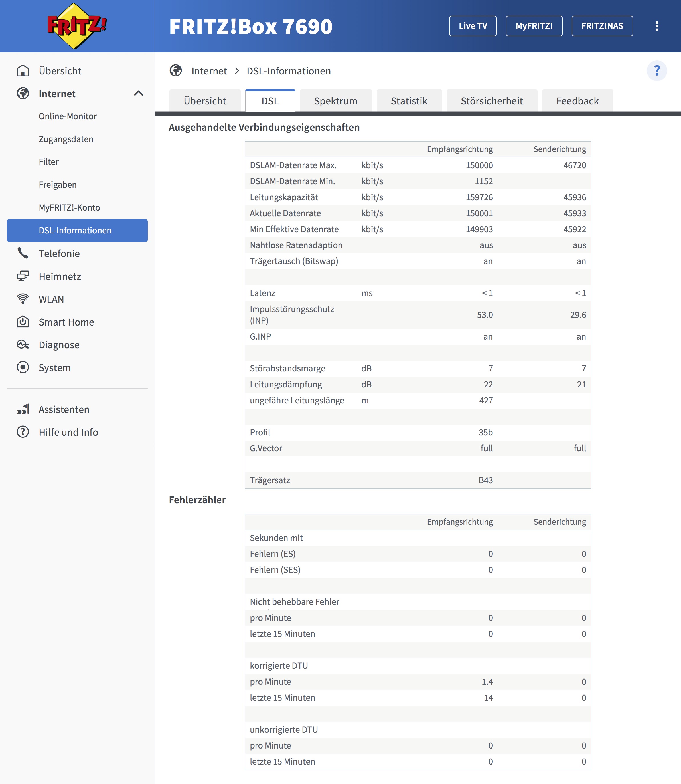Screen dimensions: 681x784
Task: Open the Störsicherheit tab
Action: [491, 101]
